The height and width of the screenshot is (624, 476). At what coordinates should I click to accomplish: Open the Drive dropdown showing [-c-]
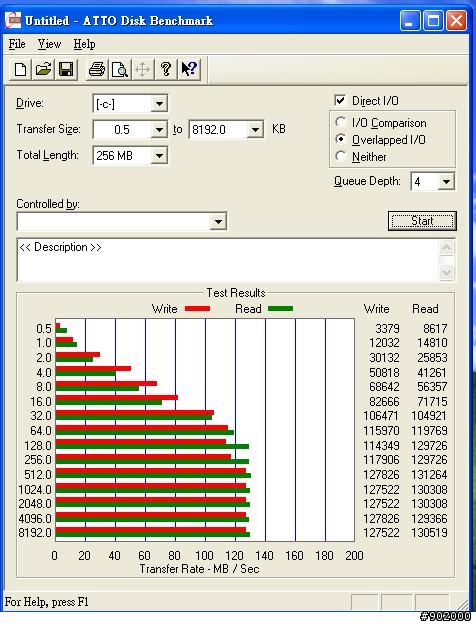pos(159,104)
